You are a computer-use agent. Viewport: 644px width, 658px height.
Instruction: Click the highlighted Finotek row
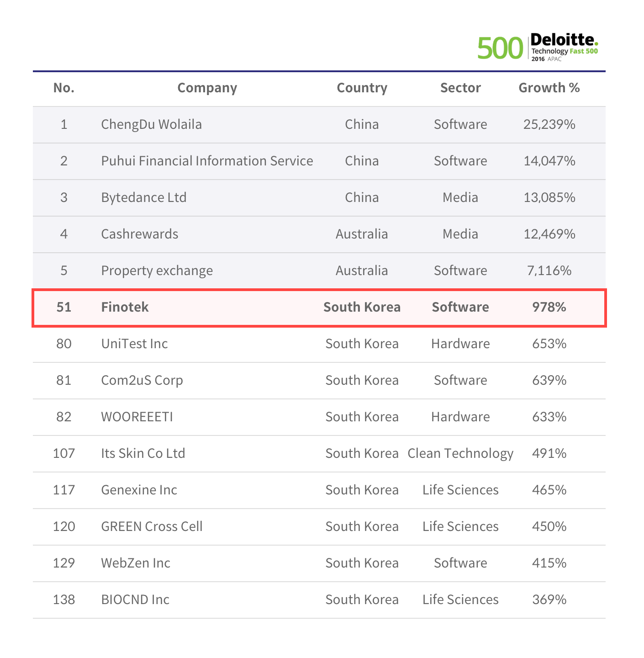(319, 308)
